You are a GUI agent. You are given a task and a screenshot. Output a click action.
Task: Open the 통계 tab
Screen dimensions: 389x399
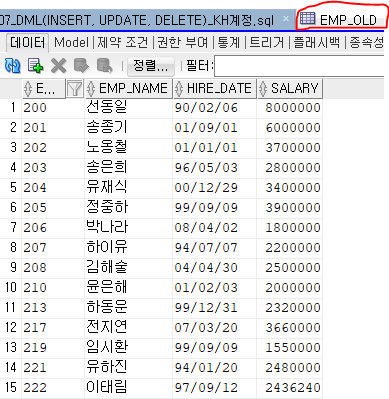(x=229, y=43)
